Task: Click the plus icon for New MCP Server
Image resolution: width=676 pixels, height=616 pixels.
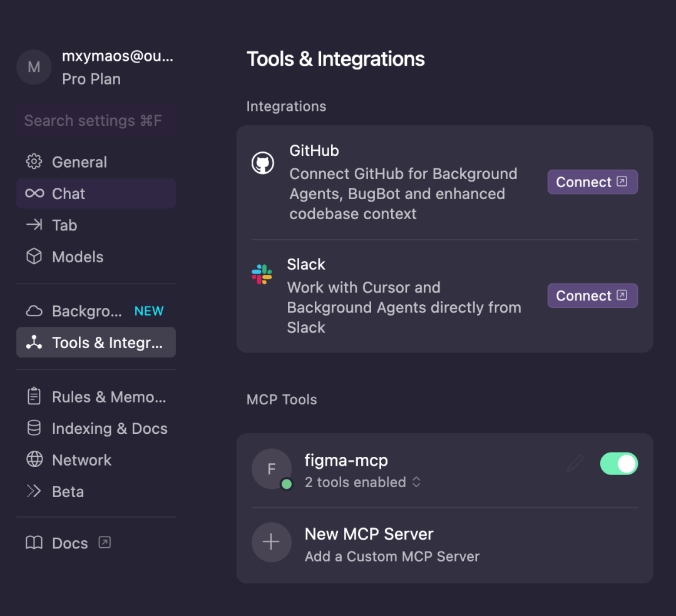Action: 271,542
